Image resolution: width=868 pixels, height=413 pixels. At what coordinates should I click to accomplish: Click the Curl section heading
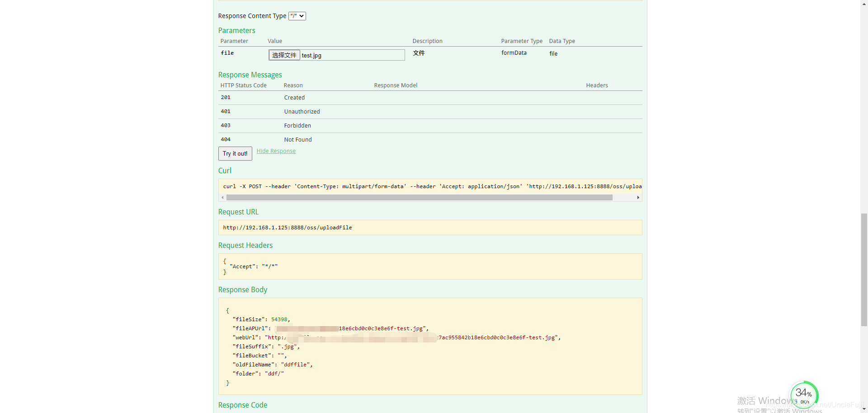point(225,171)
